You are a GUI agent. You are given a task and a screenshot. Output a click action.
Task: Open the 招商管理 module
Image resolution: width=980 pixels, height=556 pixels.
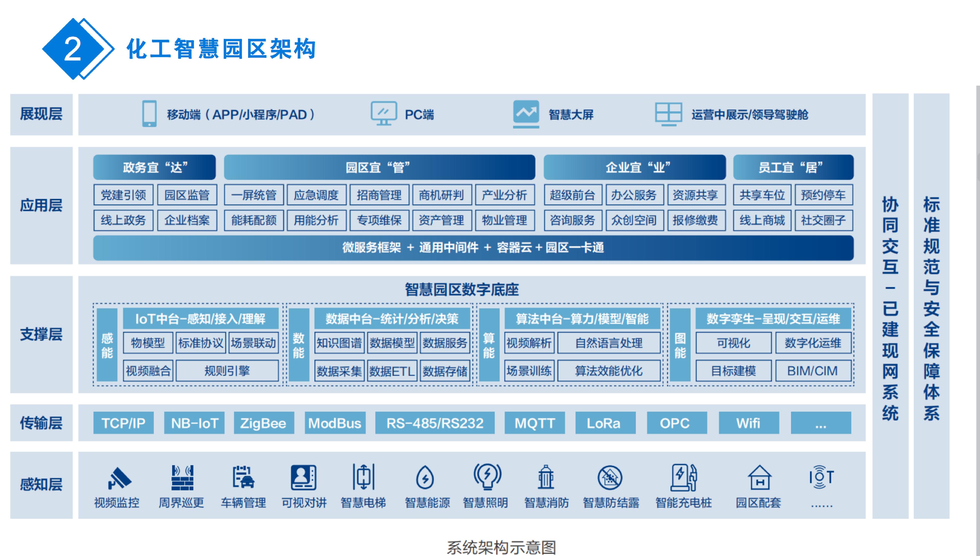point(379,195)
